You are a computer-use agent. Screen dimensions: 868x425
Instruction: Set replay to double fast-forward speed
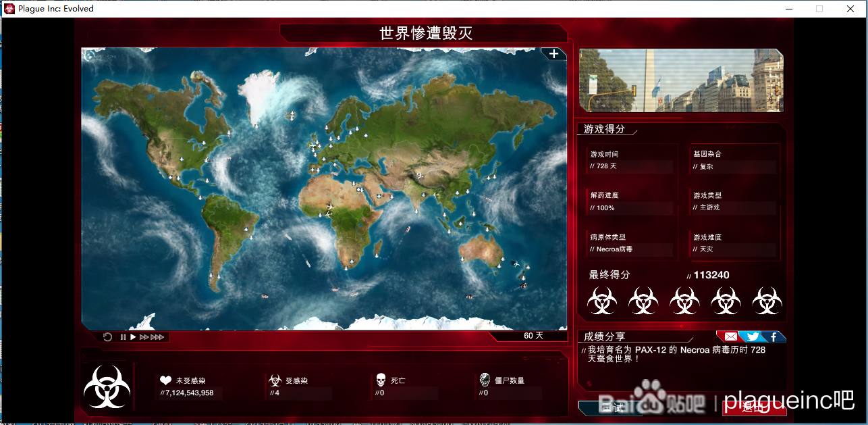pyautogui.click(x=144, y=337)
